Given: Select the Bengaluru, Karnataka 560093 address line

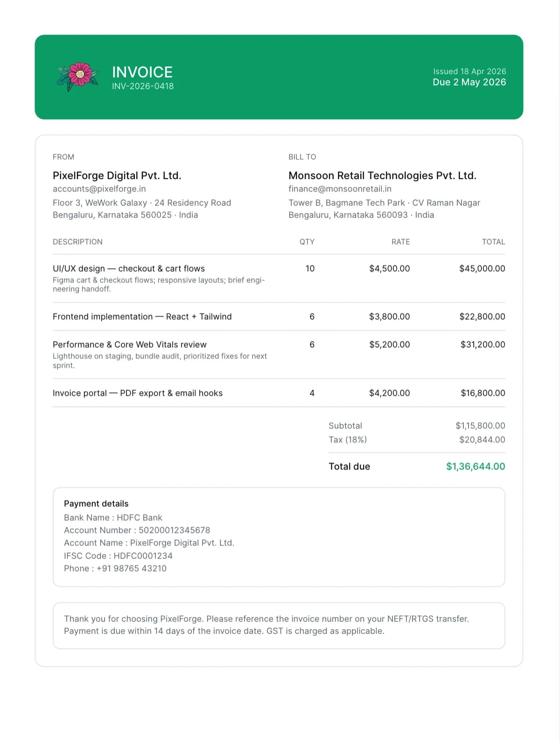Looking at the screenshot, I should [x=361, y=215].
